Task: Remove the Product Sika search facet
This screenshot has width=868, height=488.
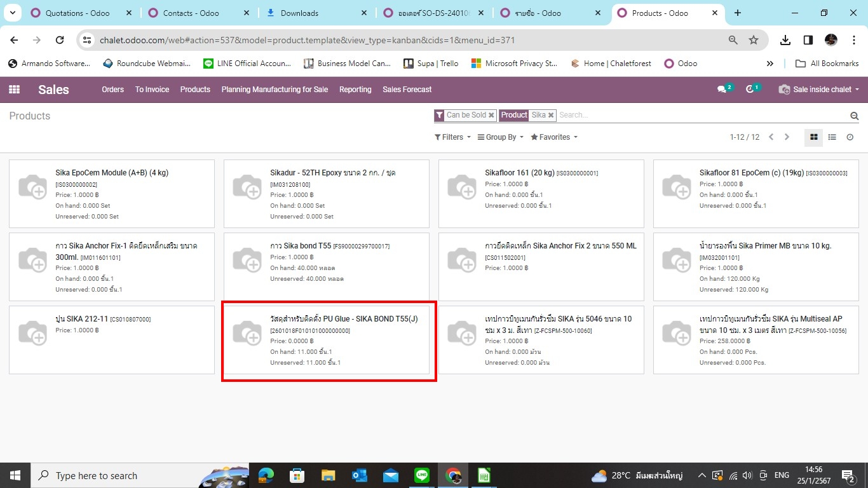Action: pyautogui.click(x=551, y=115)
